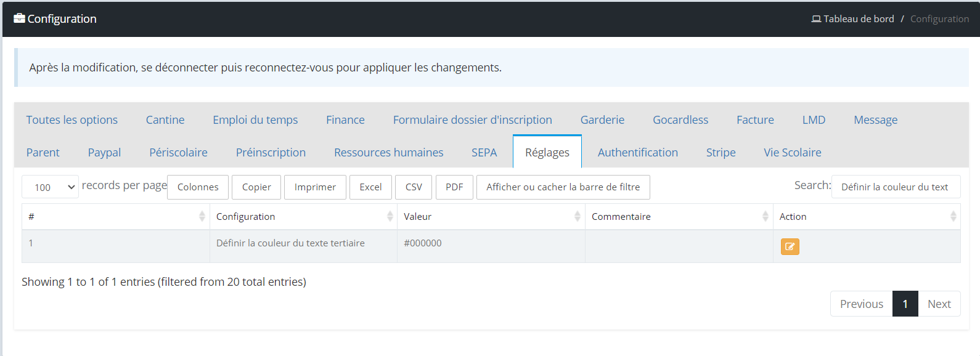The image size is (980, 356).
Task: Select the Vie Scolaire tab
Action: tap(792, 152)
